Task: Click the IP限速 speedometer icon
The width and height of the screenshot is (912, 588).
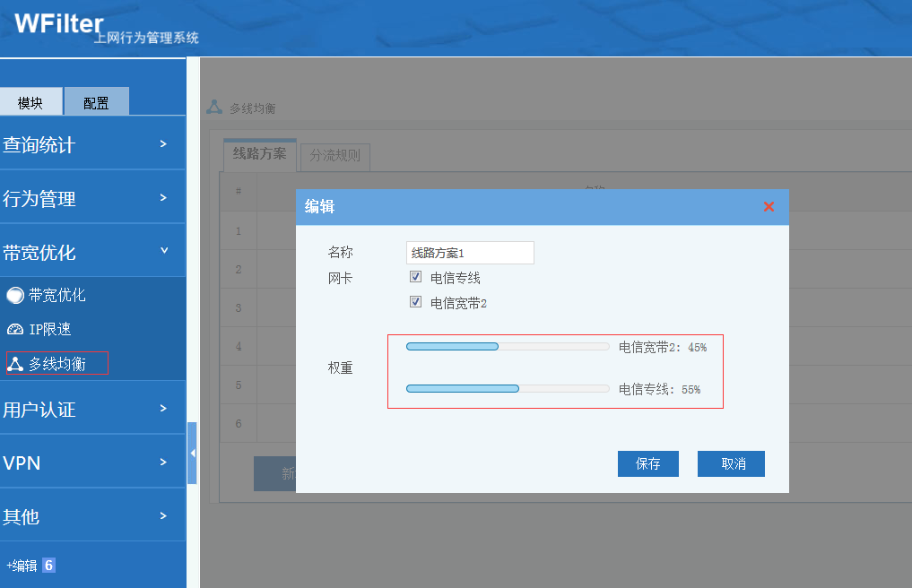Action: [15, 330]
